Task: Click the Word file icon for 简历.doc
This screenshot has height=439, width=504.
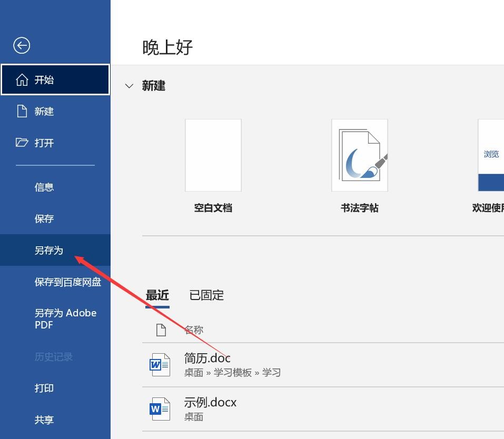Action: pos(160,365)
